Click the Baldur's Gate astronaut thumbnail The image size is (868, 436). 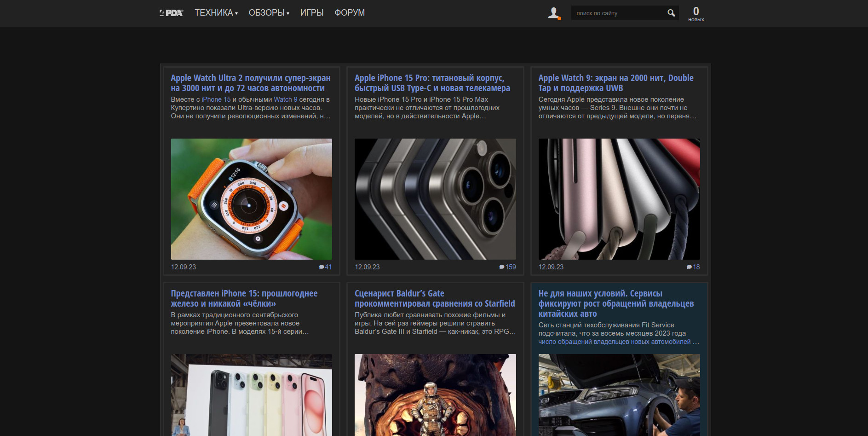435,395
